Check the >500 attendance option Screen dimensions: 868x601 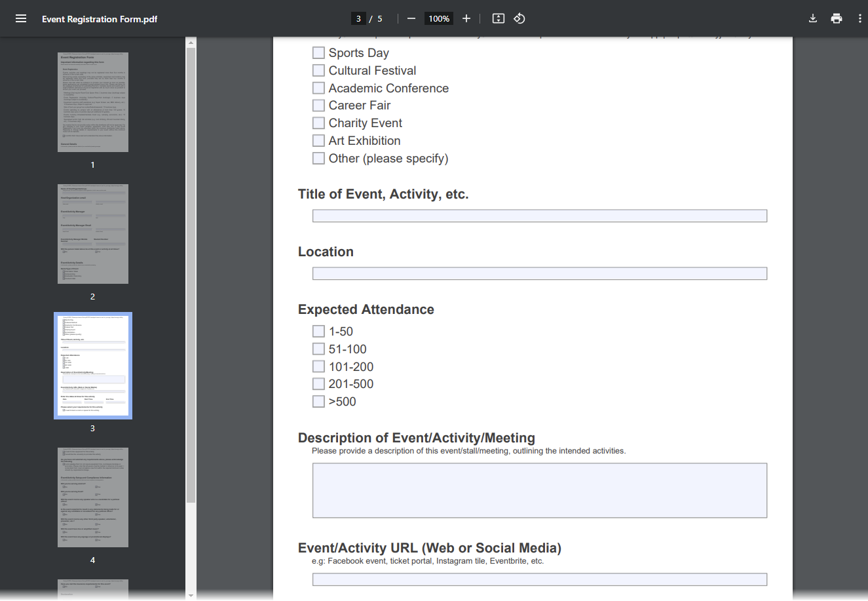click(318, 401)
